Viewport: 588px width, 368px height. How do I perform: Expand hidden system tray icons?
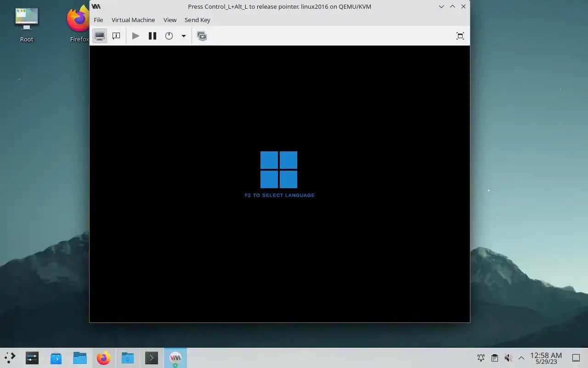[x=521, y=358]
